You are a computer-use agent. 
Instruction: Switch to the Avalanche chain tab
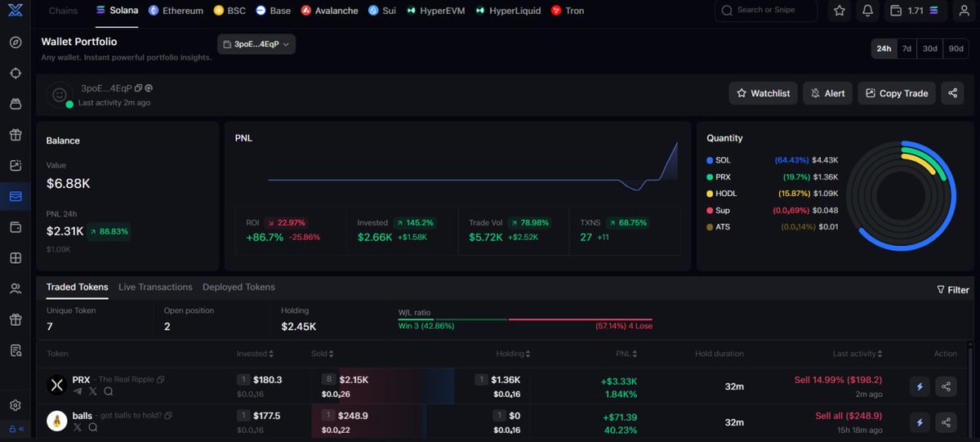[x=329, y=11]
